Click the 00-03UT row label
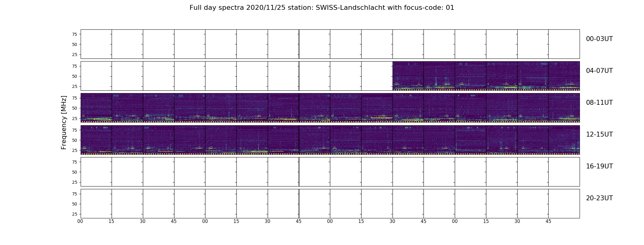Screen dimensions: 644x245 coord(599,39)
